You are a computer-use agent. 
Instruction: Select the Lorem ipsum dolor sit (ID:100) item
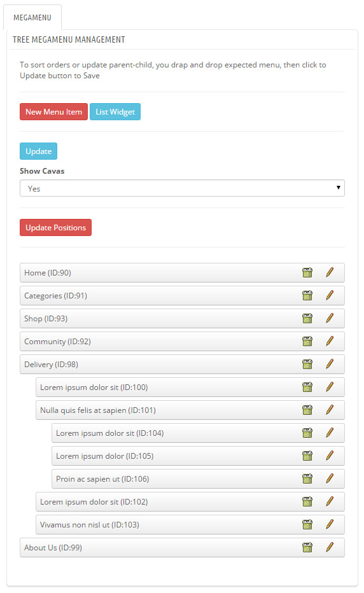[190, 387]
